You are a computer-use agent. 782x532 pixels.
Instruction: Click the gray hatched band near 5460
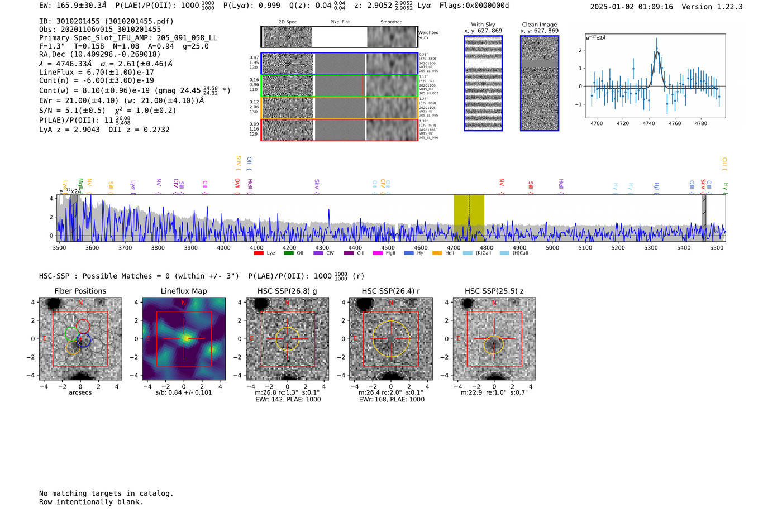click(x=704, y=218)
